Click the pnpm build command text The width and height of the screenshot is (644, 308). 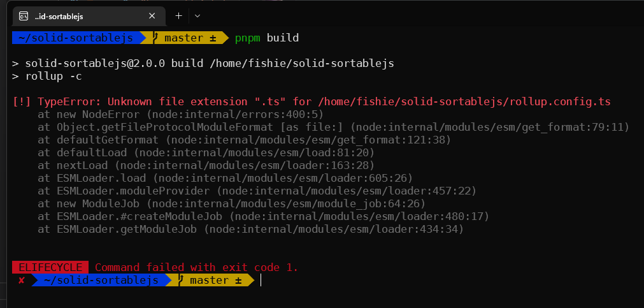click(x=266, y=38)
